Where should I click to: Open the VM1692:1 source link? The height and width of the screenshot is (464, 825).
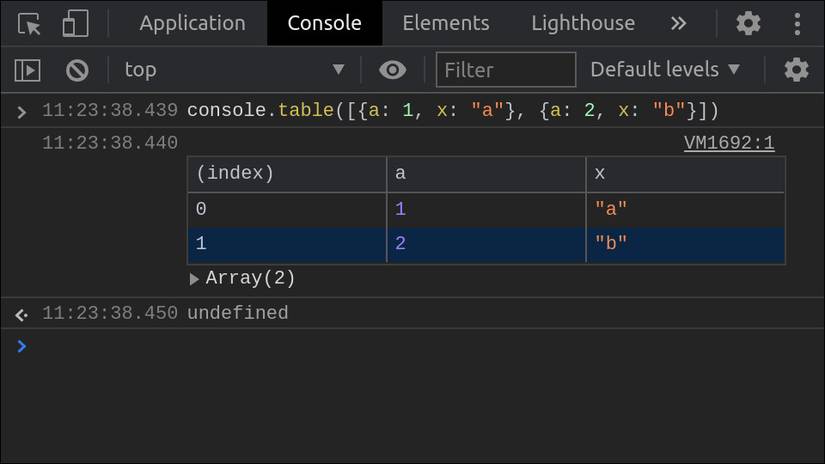coord(729,143)
